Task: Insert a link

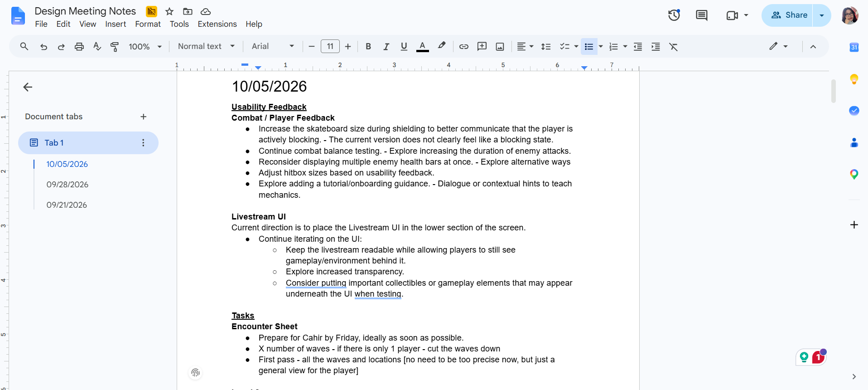Action: tap(464, 46)
